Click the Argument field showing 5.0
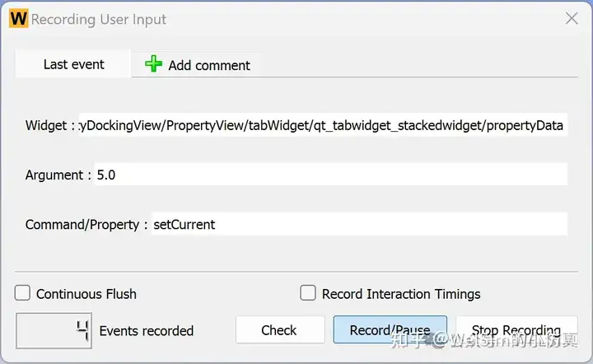 [330, 175]
